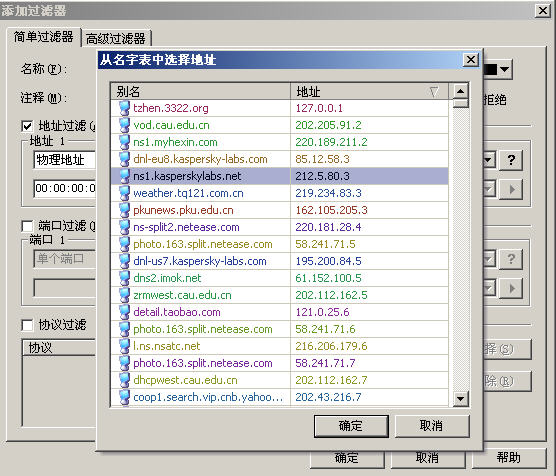Viewport: 556px width, 476px height.
Task: Open the 物理地址 address type dropdown
Action: coord(489,160)
